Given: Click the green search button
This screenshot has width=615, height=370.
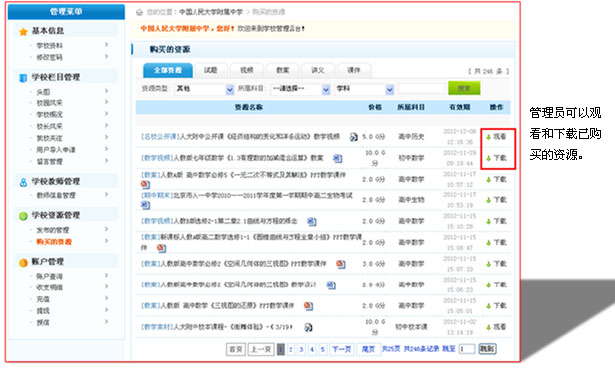Looking at the screenshot, I should point(464,89).
